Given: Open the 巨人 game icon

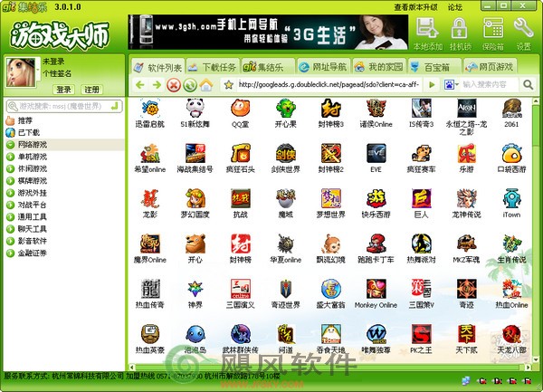Looking at the screenshot, I should tap(421, 198).
